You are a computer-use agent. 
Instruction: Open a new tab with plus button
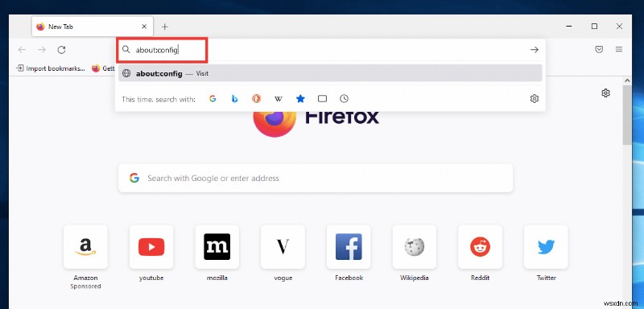(x=165, y=27)
